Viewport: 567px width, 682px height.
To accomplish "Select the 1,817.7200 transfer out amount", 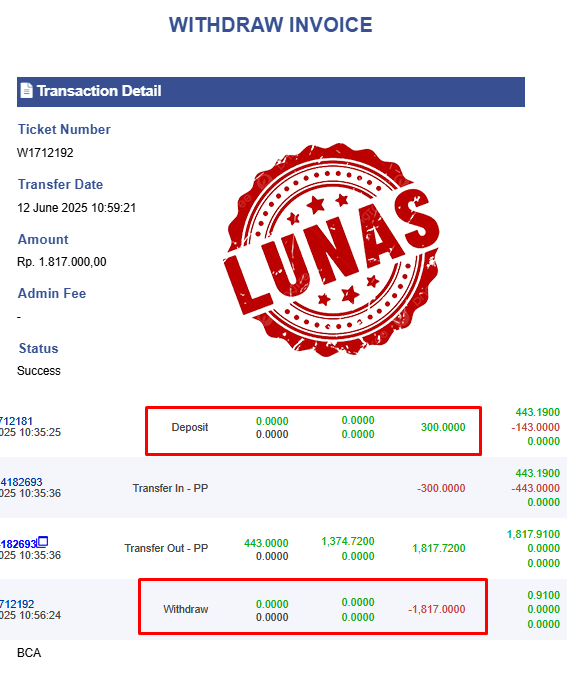I will tap(439, 548).
